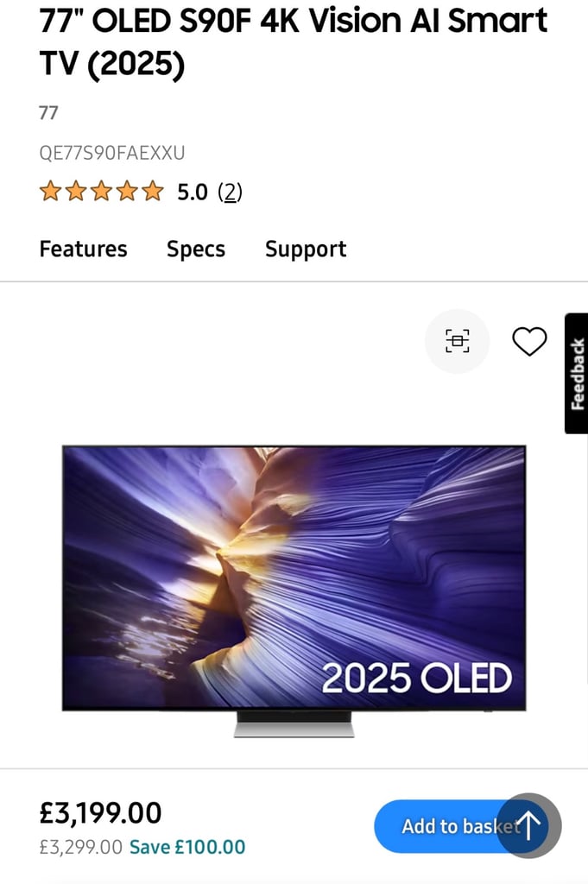Screen dimensions: 588x884
Task: Open the S90F OLED TV product image
Action: coord(294,590)
